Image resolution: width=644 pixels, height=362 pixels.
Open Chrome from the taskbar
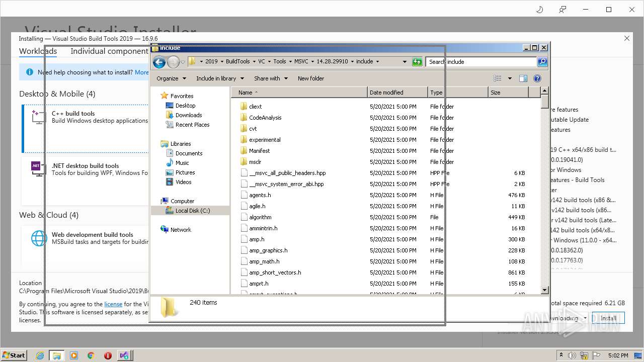(x=91, y=355)
